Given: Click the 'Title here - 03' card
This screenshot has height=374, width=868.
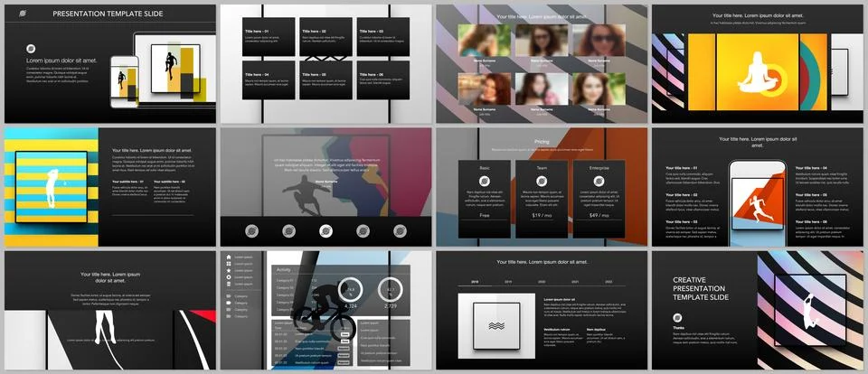Looking at the screenshot, I should [383, 36].
